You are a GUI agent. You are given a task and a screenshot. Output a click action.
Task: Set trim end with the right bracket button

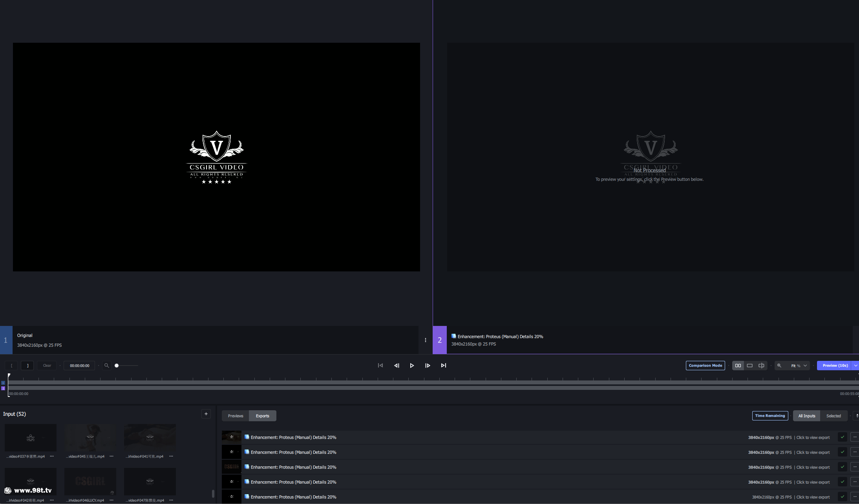[x=27, y=366]
